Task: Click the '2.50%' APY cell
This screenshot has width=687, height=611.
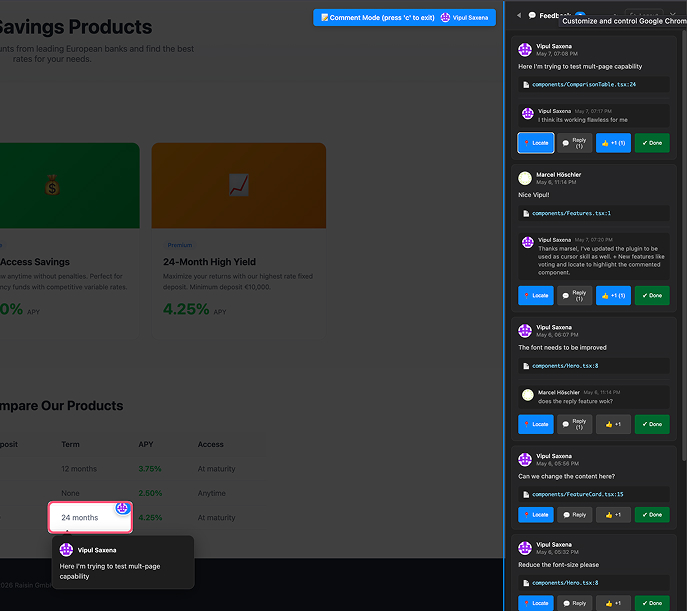Action: (x=150, y=493)
